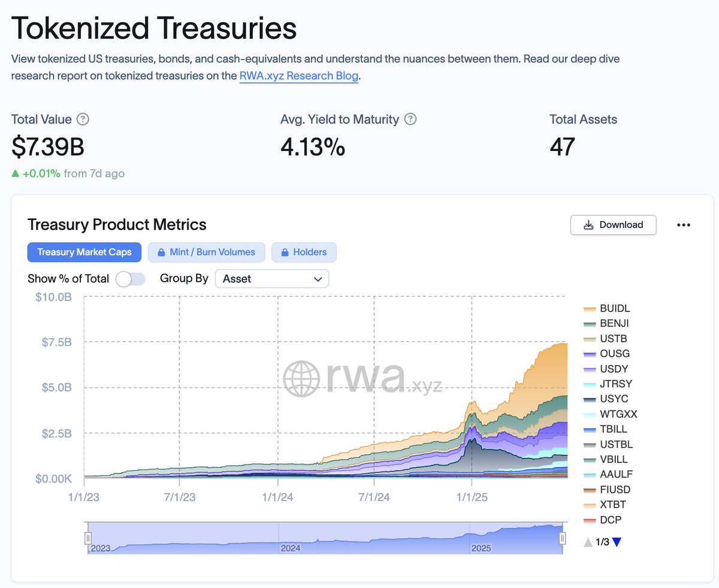Open the three-dots more options menu
This screenshot has height=588, width=719.
click(684, 225)
